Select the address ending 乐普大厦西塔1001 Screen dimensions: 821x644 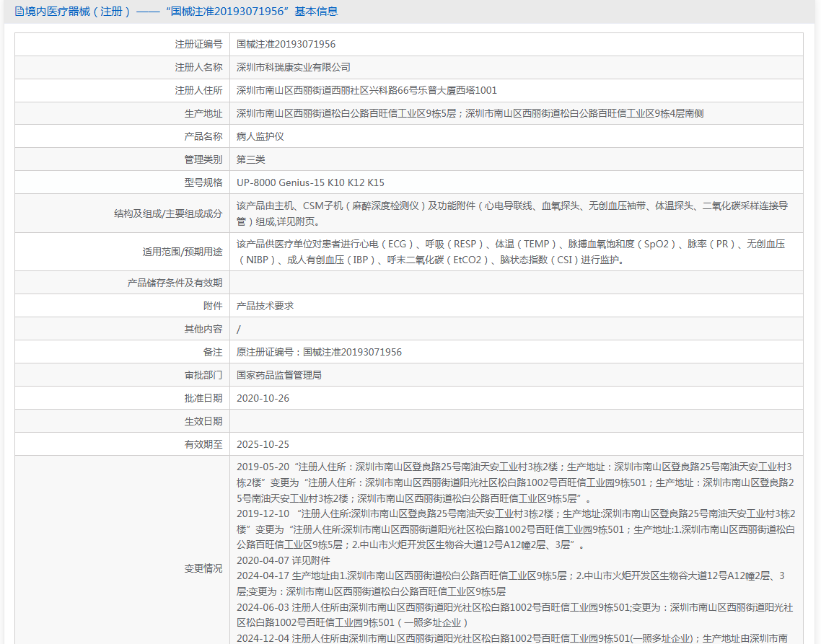click(366, 91)
